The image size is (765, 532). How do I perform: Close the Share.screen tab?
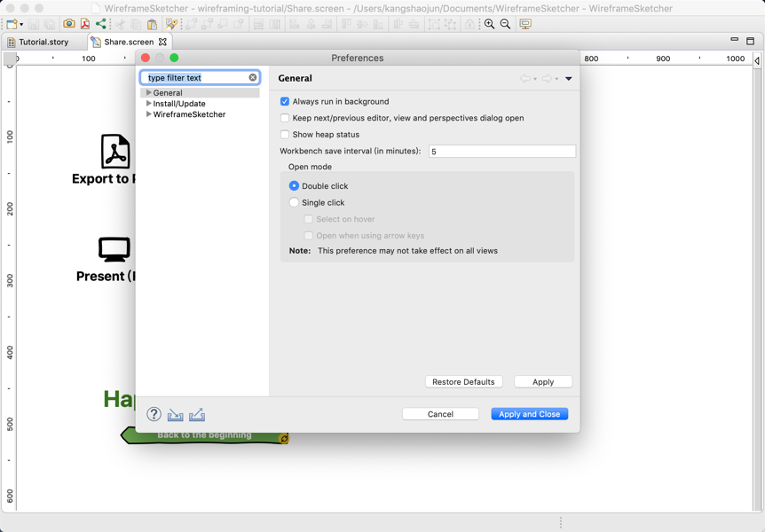pos(162,42)
